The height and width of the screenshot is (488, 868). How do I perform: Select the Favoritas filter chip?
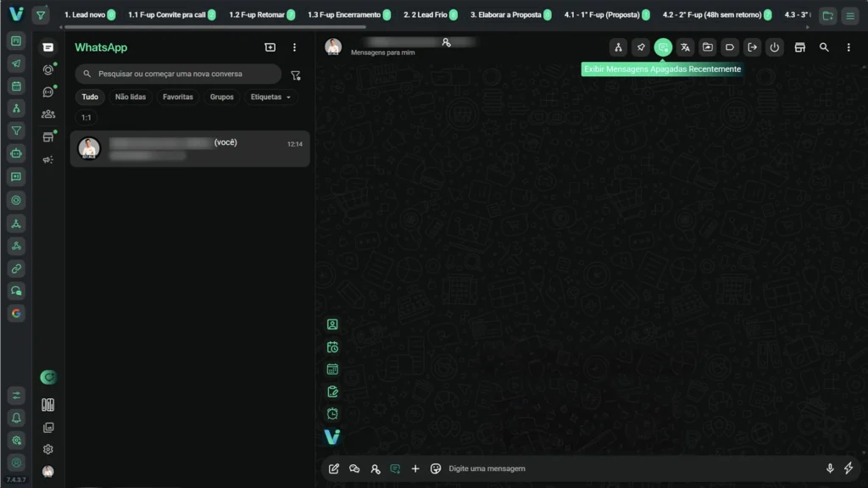tap(178, 97)
